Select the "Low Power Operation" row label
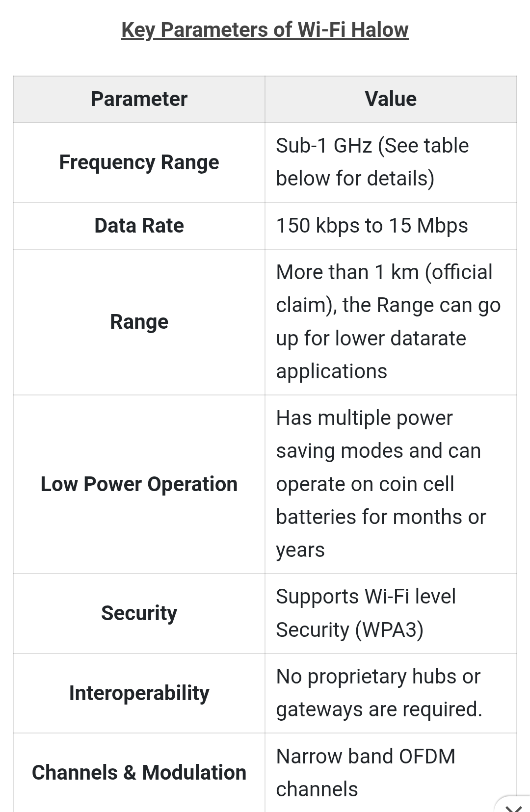 point(139,484)
